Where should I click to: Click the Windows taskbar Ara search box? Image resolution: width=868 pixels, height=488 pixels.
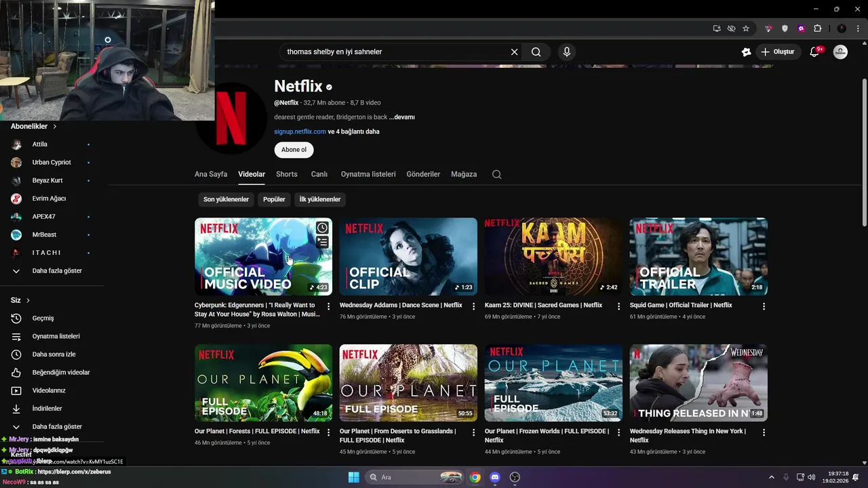(414, 477)
